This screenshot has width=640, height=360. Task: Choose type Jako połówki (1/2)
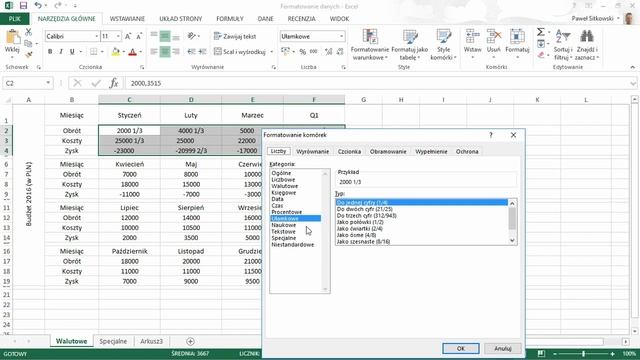tap(360, 222)
